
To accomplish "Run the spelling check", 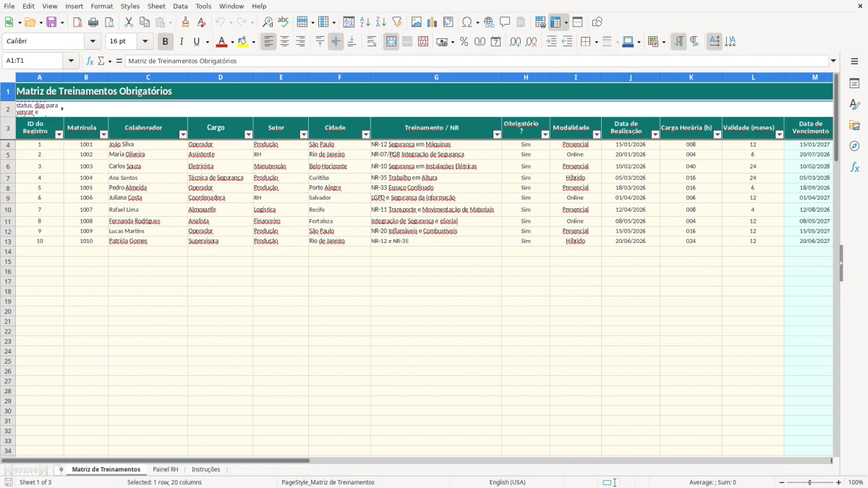I will [x=284, y=22].
